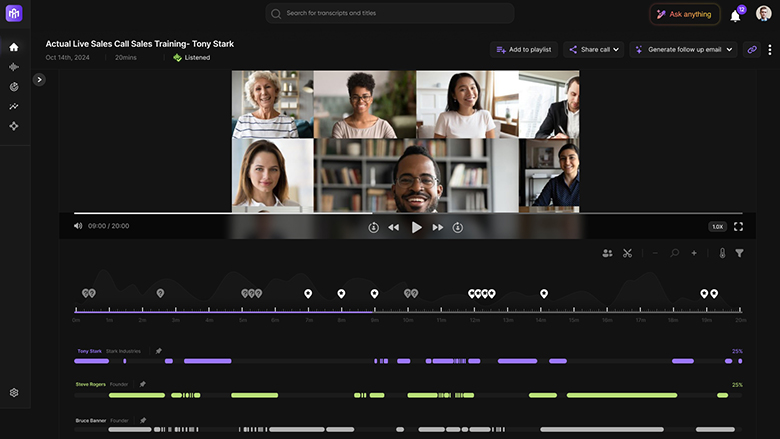The image size is (780, 439).
Task: Click the 'Oct 14th, 2024' date text
Action: tap(68, 58)
